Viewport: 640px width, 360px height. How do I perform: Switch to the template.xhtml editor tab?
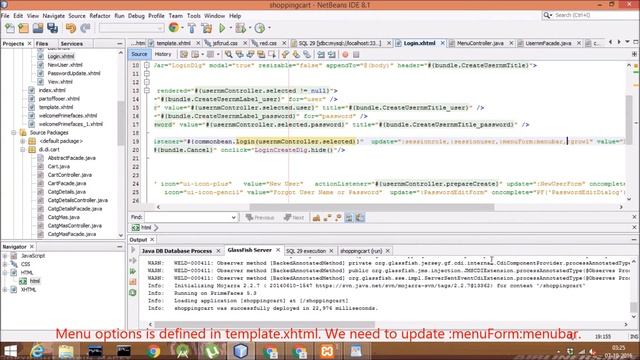pyautogui.click(x=173, y=43)
